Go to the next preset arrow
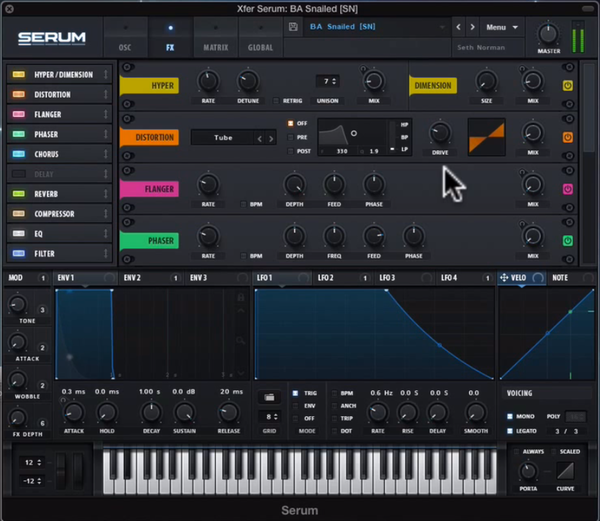Screen dimensions: 600x521 473,27
